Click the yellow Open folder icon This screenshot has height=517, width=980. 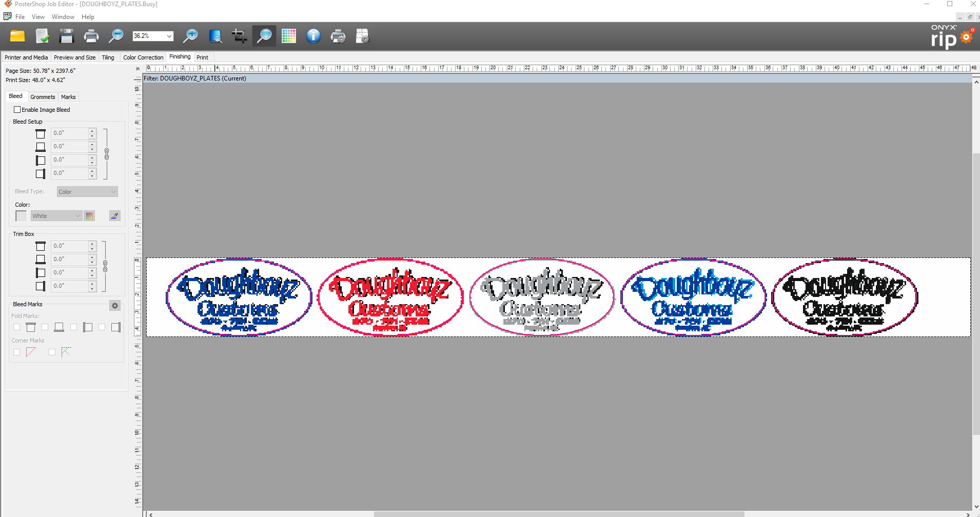pyautogui.click(x=17, y=36)
